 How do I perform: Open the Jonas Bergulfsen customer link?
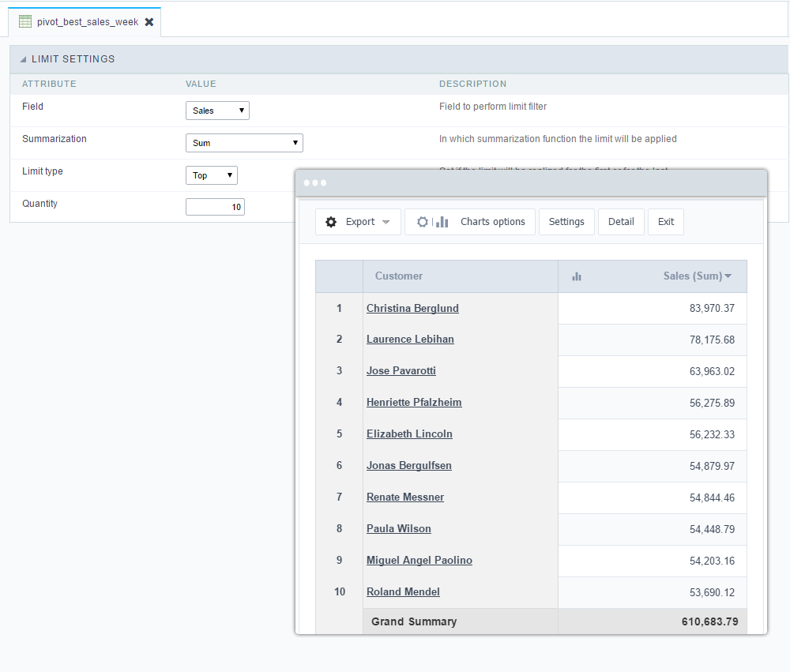(x=409, y=465)
